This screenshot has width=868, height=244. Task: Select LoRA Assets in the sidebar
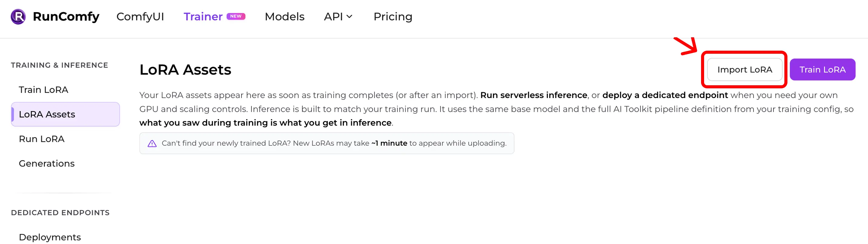47,114
